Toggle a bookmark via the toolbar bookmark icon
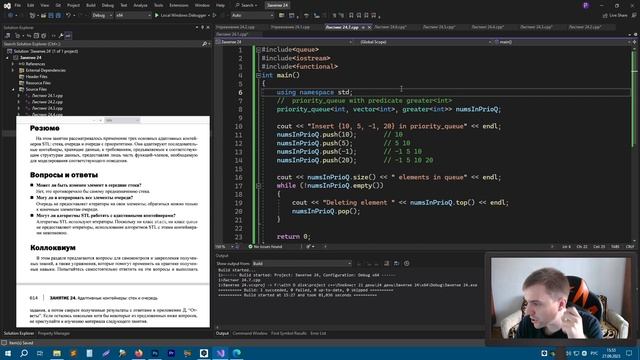The image size is (640, 360). pos(351,16)
